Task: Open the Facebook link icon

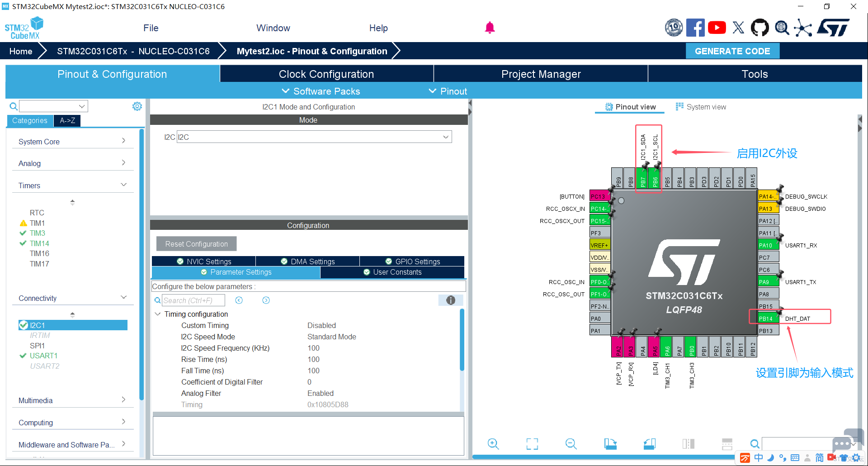Action: pyautogui.click(x=695, y=28)
